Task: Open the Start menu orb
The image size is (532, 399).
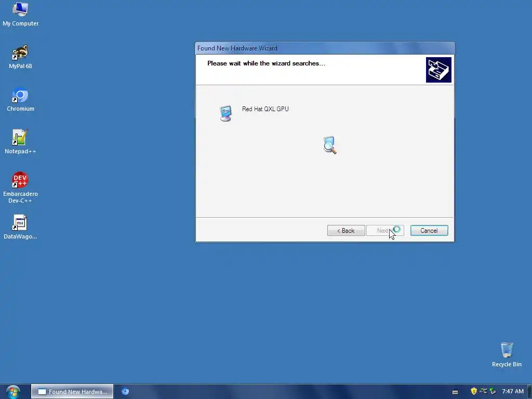Action: point(13,392)
